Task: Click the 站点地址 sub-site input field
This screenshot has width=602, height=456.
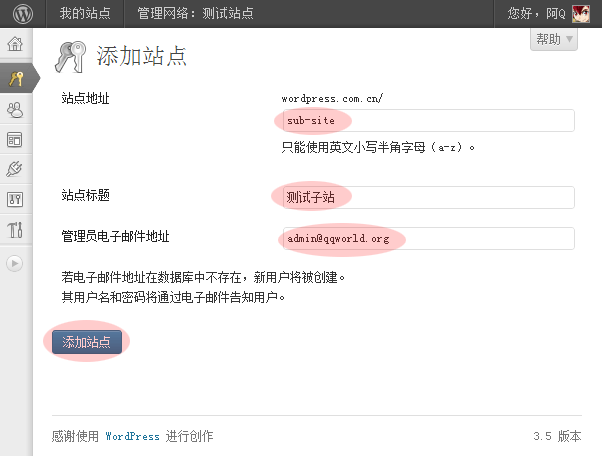Action: pyautogui.click(x=428, y=121)
